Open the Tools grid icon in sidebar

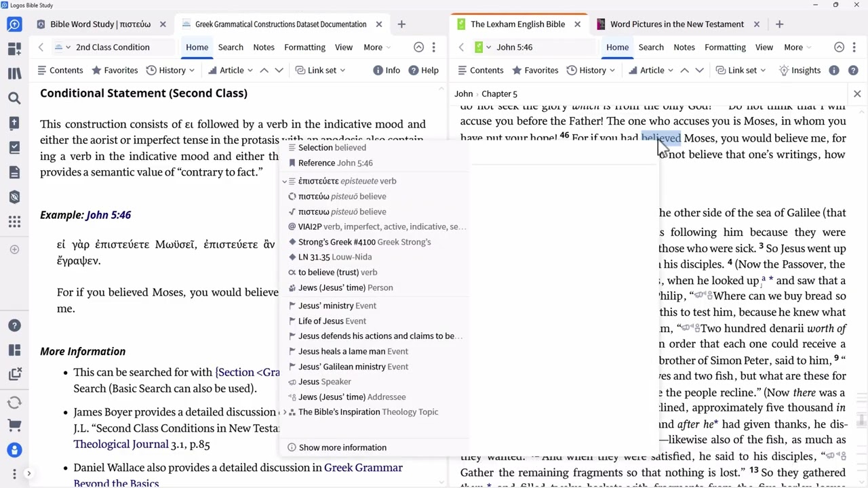click(x=14, y=222)
